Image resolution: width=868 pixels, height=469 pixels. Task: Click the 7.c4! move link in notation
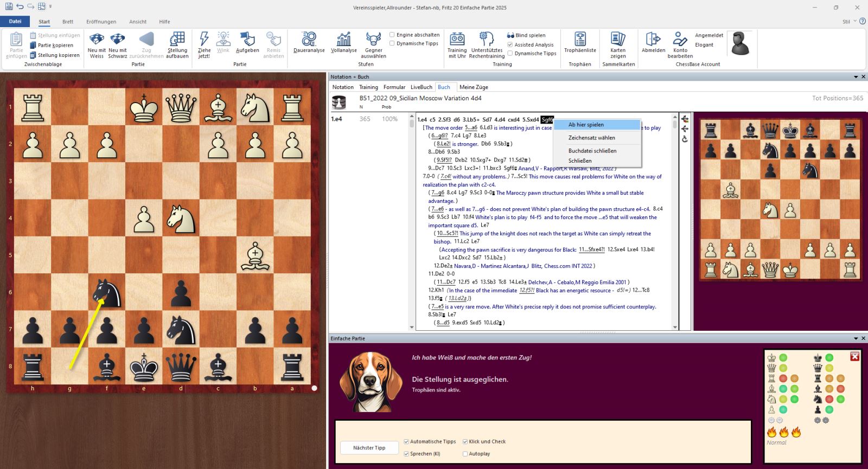pos(445,176)
